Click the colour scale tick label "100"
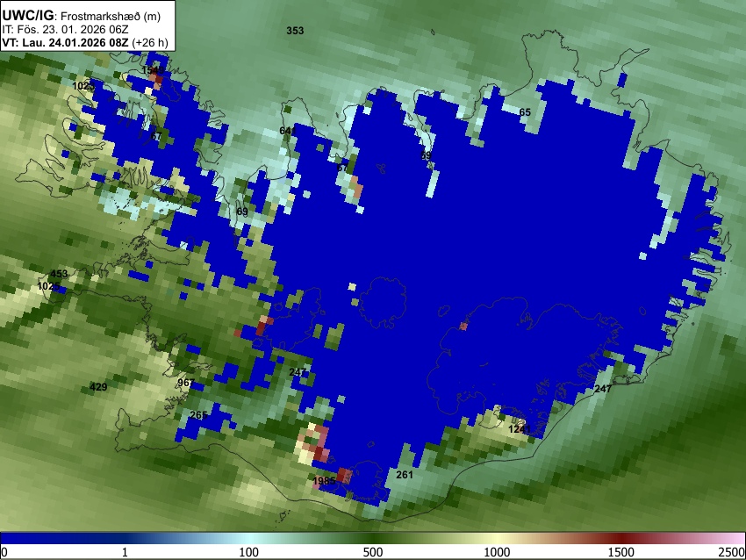 coord(249,552)
